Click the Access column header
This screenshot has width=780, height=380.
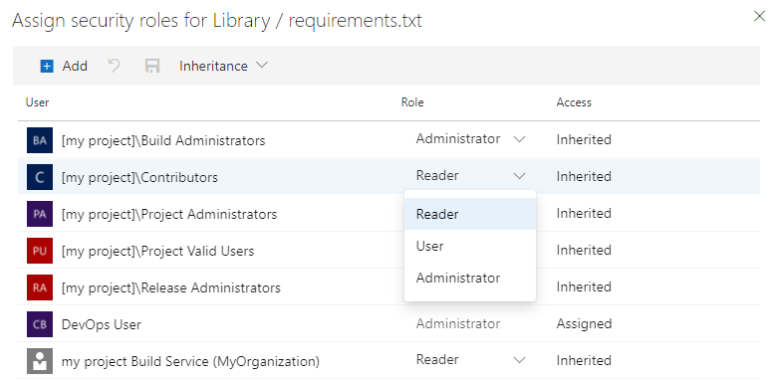[574, 102]
